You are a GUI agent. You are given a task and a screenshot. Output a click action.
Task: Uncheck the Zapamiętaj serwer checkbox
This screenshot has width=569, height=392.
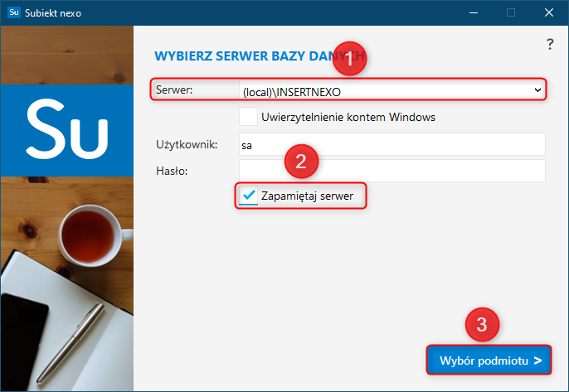click(249, 196)
